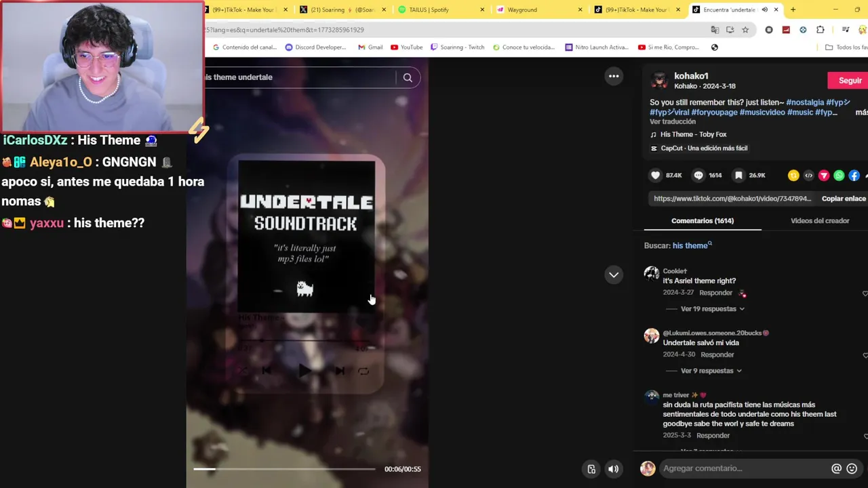Viewport: 868px width, 488px height.
Task: Reply to Cookie's comment with 'Responder'
Action: click(x=715, y=293)
